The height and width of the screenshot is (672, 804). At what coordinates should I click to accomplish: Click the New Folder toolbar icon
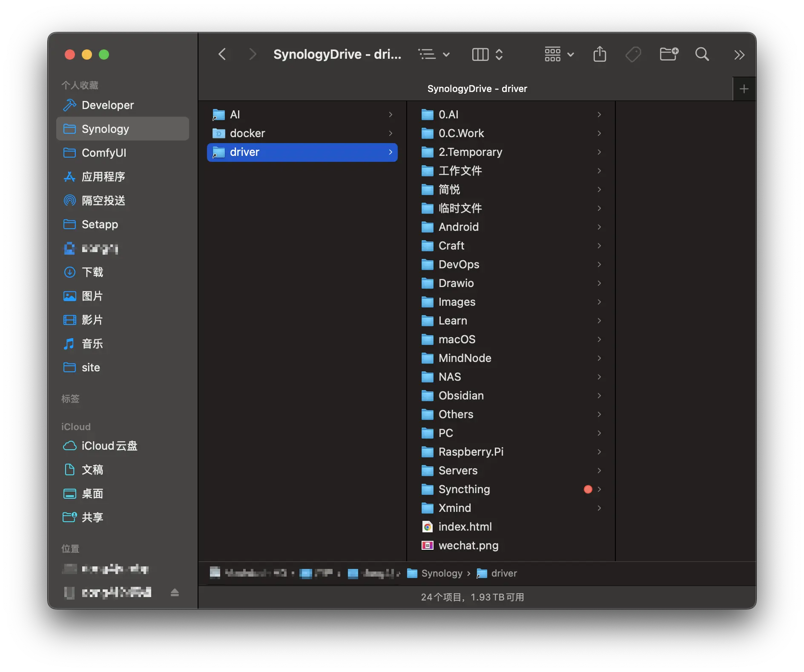669,55
